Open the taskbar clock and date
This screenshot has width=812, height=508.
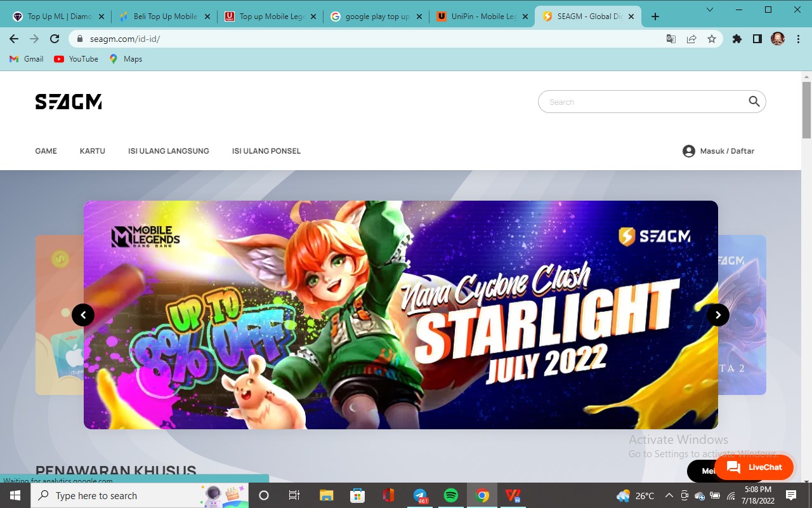pos(757,495)
